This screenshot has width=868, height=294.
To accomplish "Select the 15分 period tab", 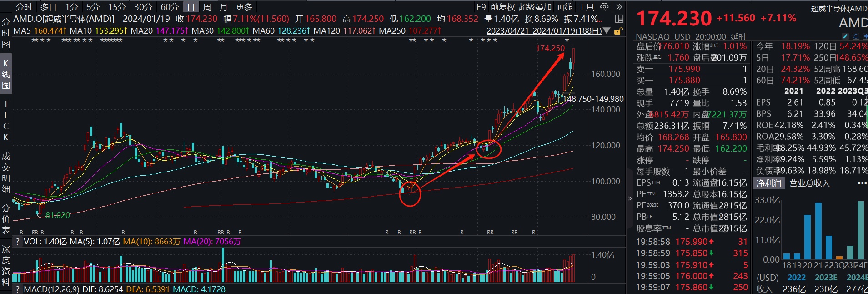I will coord(116,7).
